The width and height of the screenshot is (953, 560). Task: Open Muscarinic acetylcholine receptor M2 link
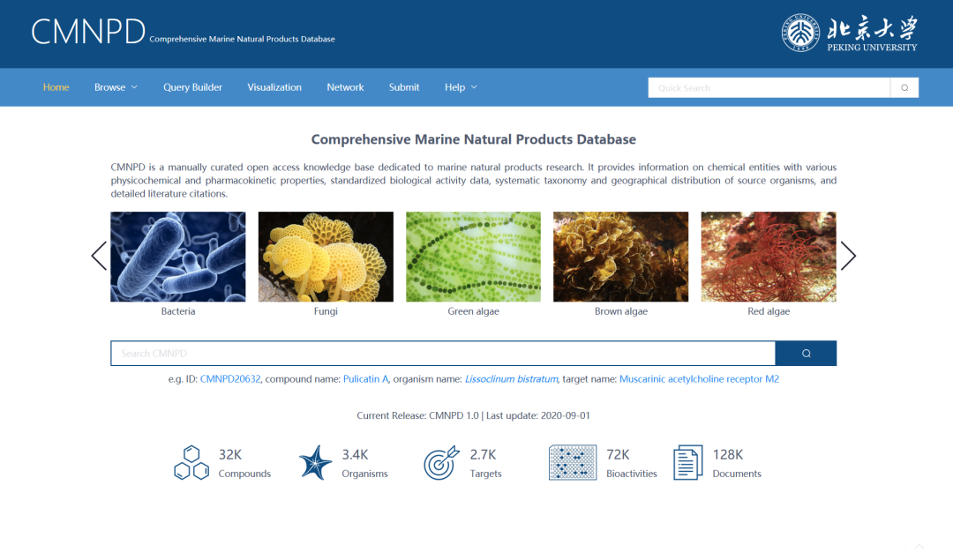coord(699,379)
